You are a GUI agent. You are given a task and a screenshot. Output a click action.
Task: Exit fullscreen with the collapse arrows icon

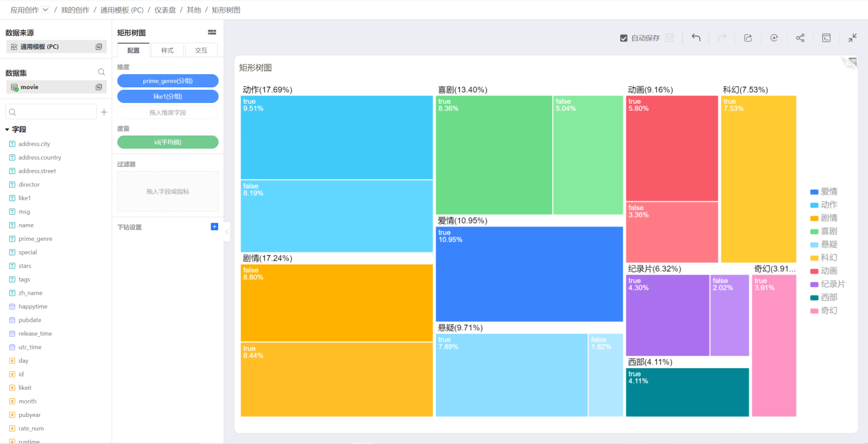[x=852, y=38]
